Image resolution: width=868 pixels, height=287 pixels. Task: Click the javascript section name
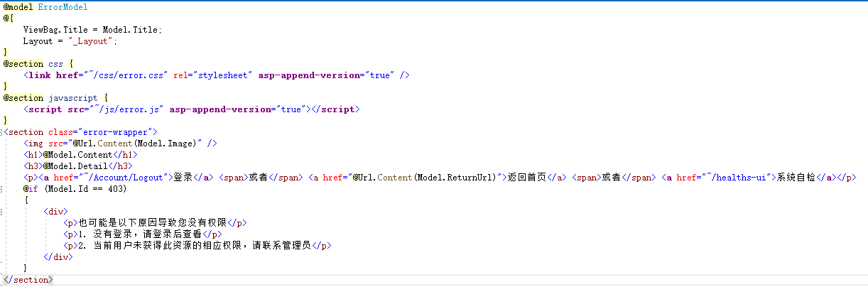point(73,97)
